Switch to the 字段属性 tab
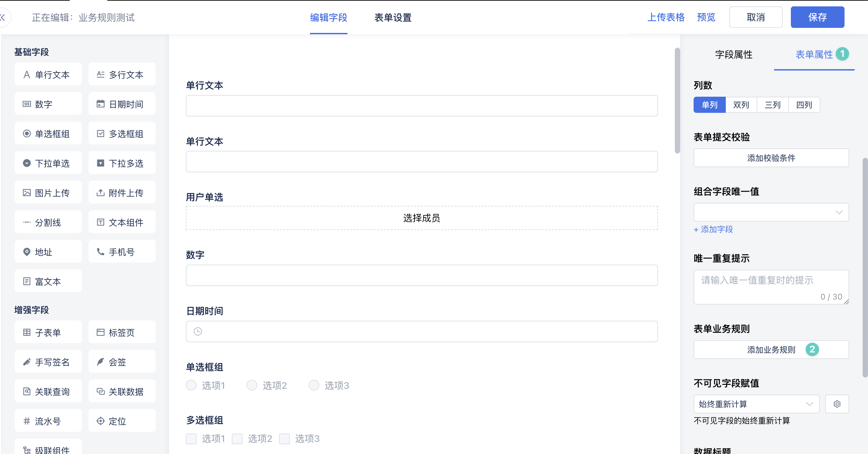Viewport: 868px width, 454px height. (x=734, y=55)
